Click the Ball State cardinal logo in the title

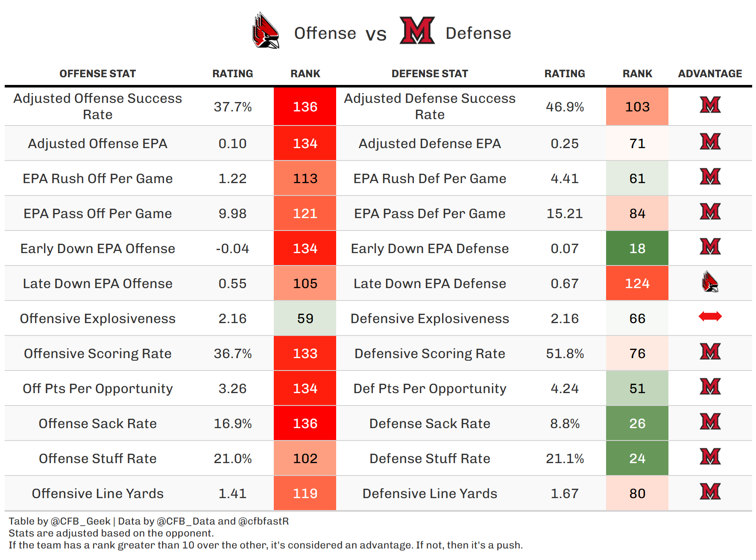[266, 31]
